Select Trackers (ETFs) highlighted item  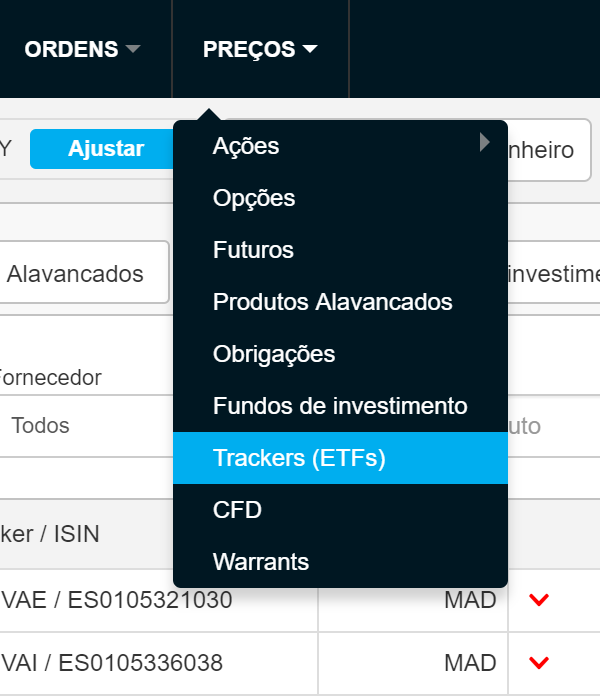(299, 458)
